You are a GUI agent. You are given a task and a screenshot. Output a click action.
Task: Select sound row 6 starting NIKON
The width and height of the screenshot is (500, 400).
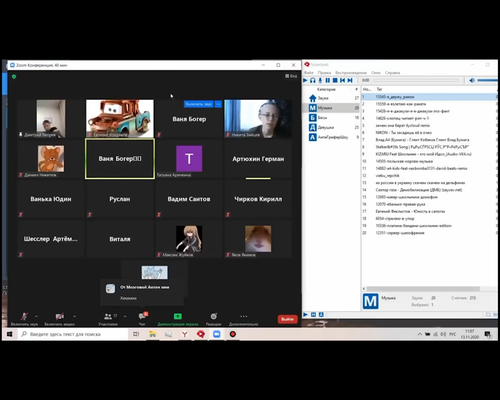click(429, 133)
